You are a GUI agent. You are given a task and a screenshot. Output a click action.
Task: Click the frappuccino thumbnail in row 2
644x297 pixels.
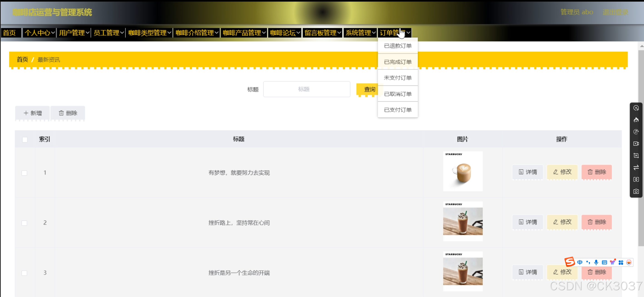tap(463, 221)
